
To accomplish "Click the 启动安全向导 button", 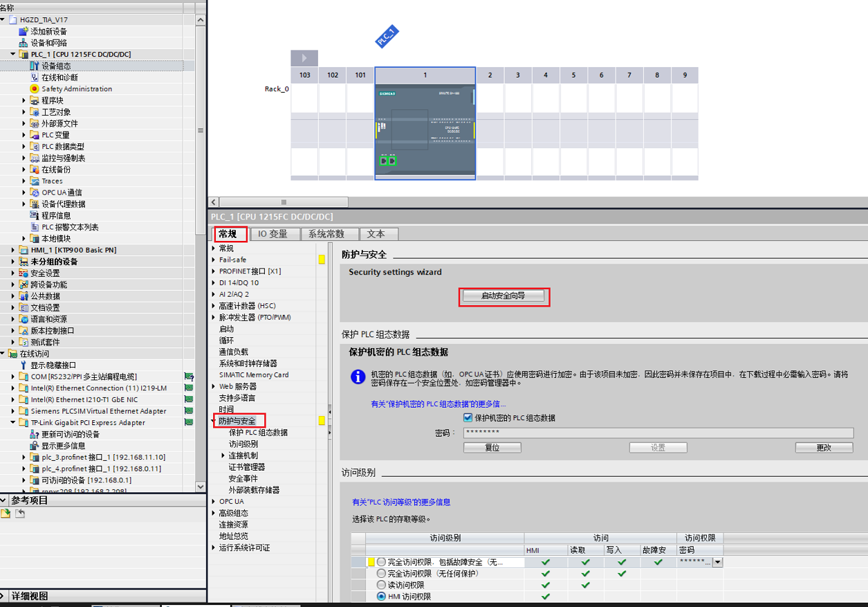I will [x=503, y=296].
